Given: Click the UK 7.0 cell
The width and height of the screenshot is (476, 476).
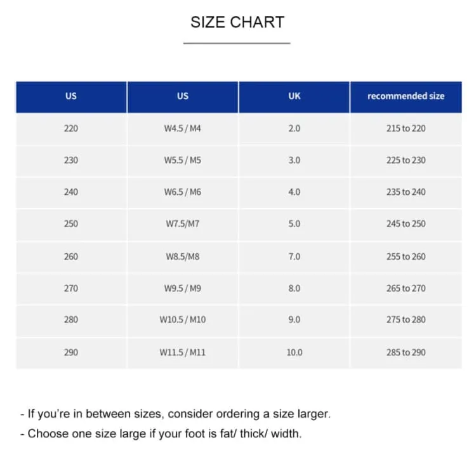Looking at the screenshot, I should [x=294, y=257].
